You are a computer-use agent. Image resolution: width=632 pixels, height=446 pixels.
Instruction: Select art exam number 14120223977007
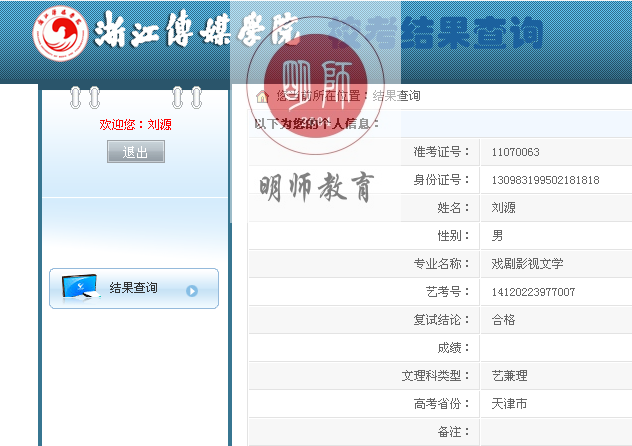coord(533,292)
